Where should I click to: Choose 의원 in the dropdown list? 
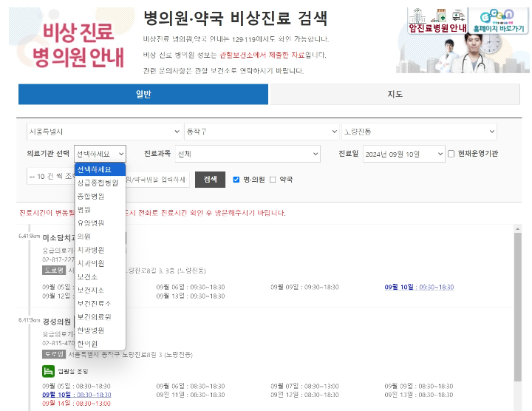click(100, 237)
